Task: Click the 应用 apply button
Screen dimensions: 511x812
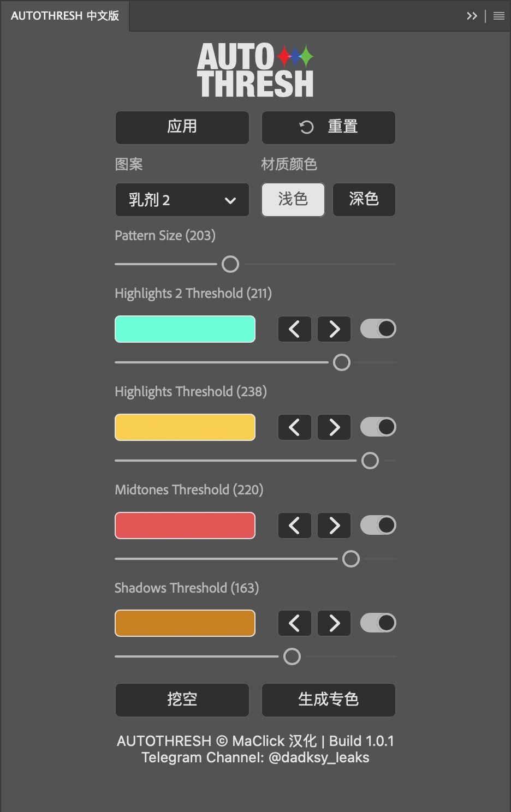Action: point(182,127)
